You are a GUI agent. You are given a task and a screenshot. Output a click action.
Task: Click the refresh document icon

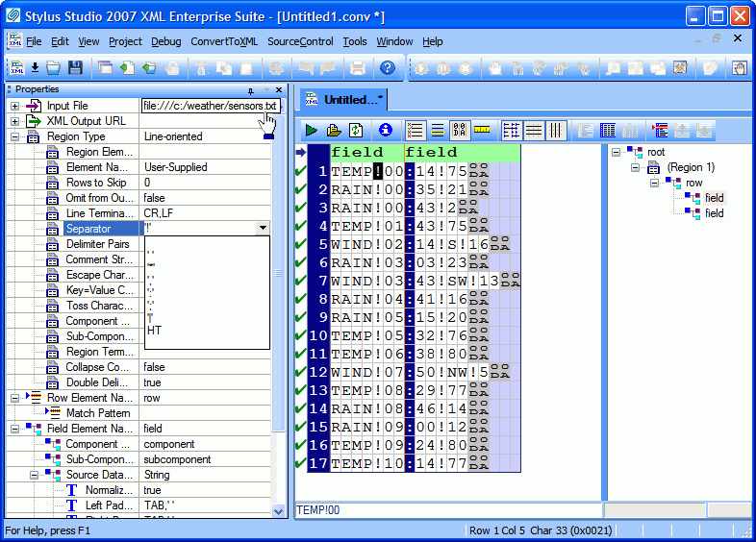click(x=356, y=130)
